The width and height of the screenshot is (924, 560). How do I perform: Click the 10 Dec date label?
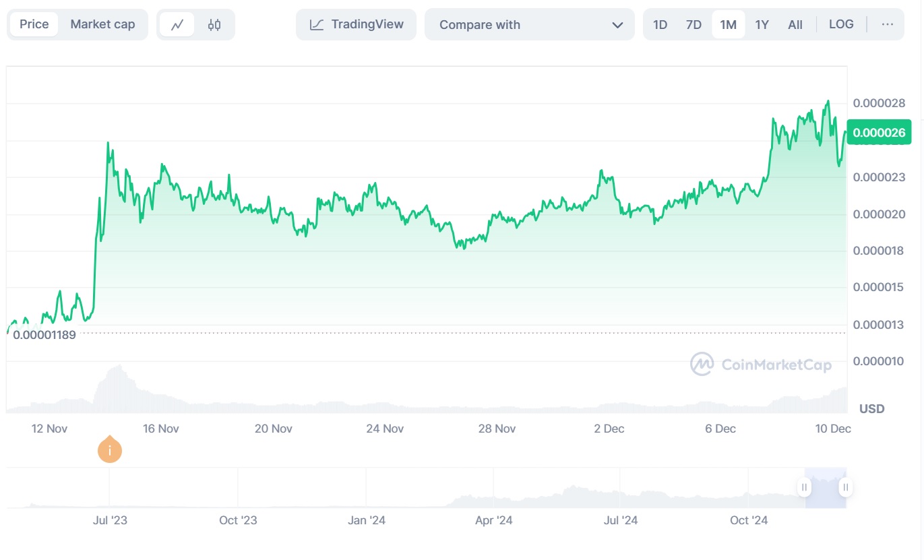tap(834, 429)
